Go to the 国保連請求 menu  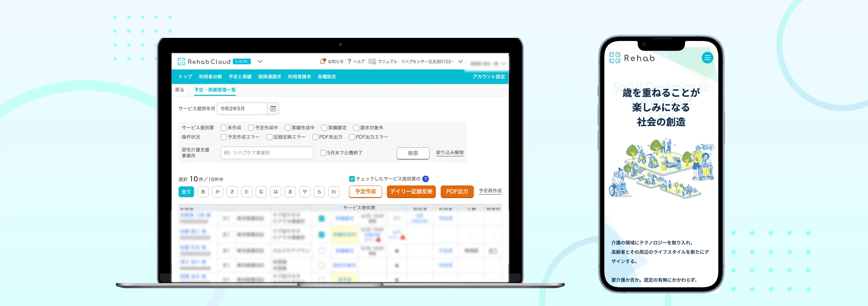[269, 77]
